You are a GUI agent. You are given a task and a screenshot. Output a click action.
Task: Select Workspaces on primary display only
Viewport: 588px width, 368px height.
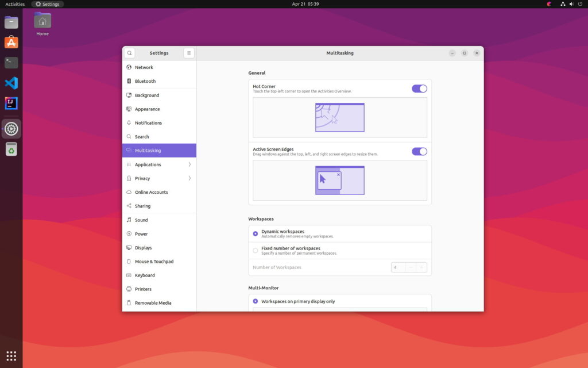tap(256, 301)
